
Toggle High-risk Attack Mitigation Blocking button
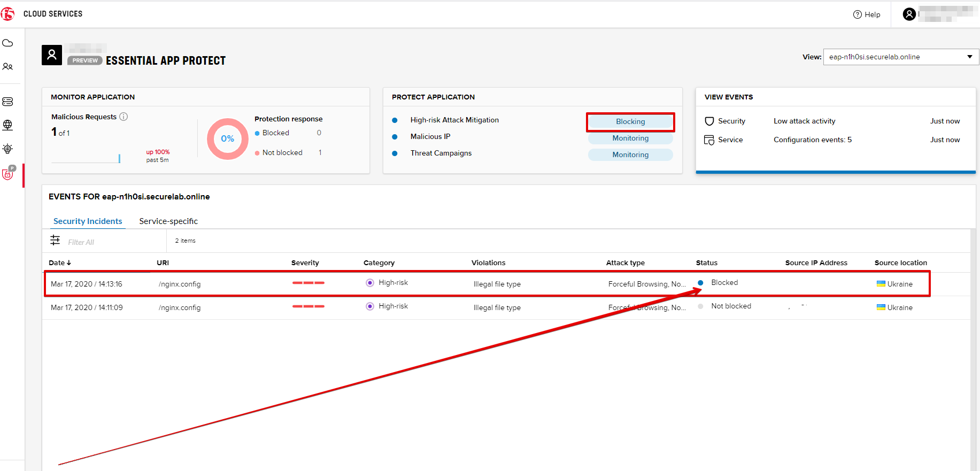coord(630,122)
